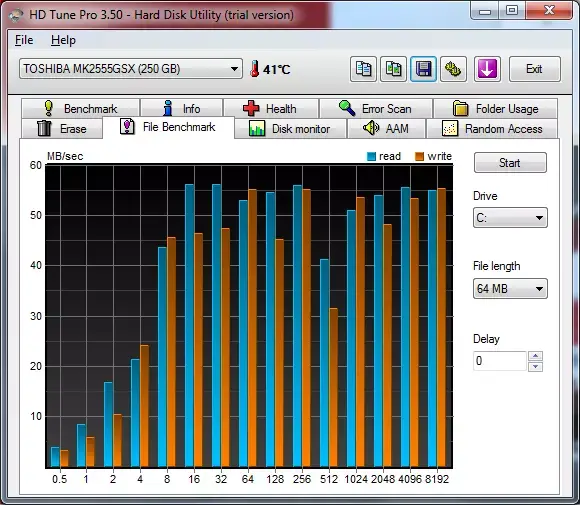
Task: Switch to the Erase tab
Action: click(x=62, y=128)
